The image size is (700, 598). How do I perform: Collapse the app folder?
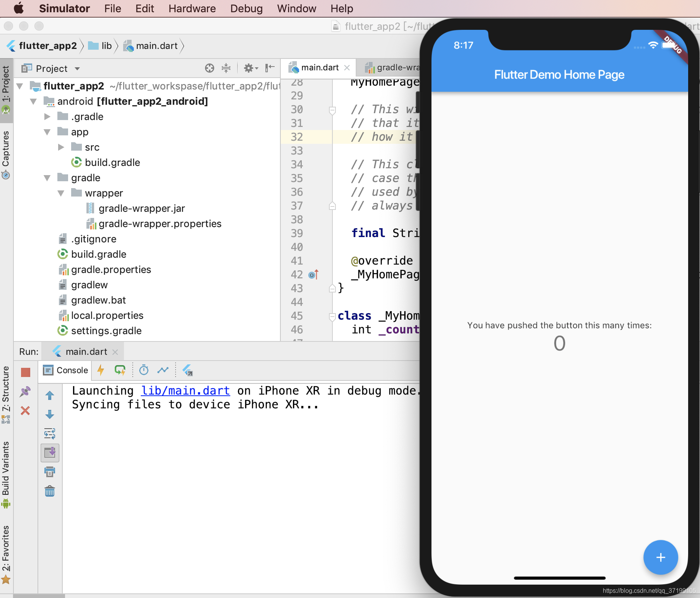point(47,132)
